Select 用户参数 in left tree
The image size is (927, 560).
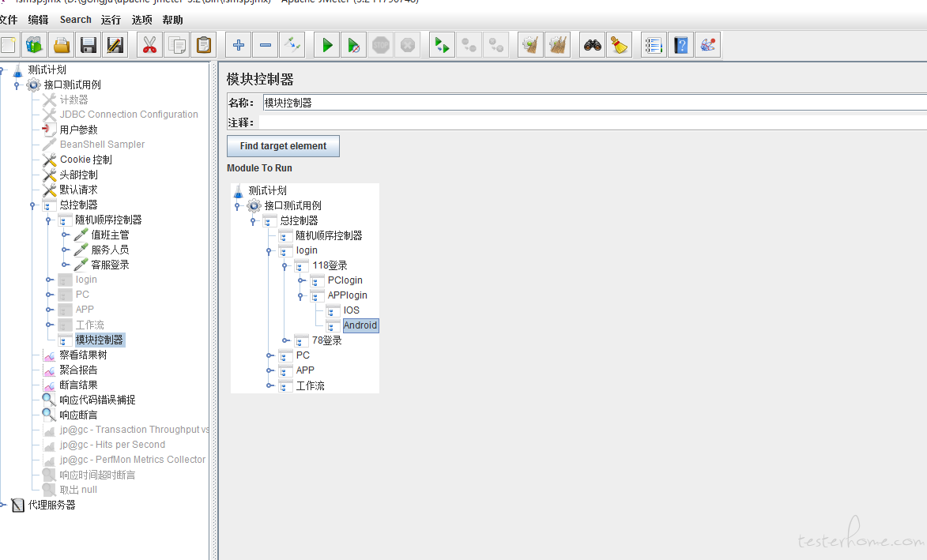coord(78,130)
